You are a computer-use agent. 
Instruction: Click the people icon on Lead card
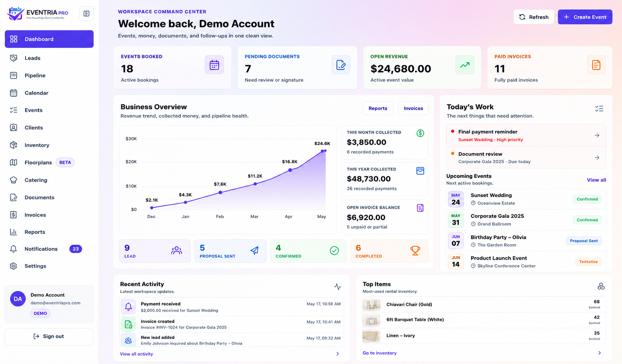click(176, 251)
